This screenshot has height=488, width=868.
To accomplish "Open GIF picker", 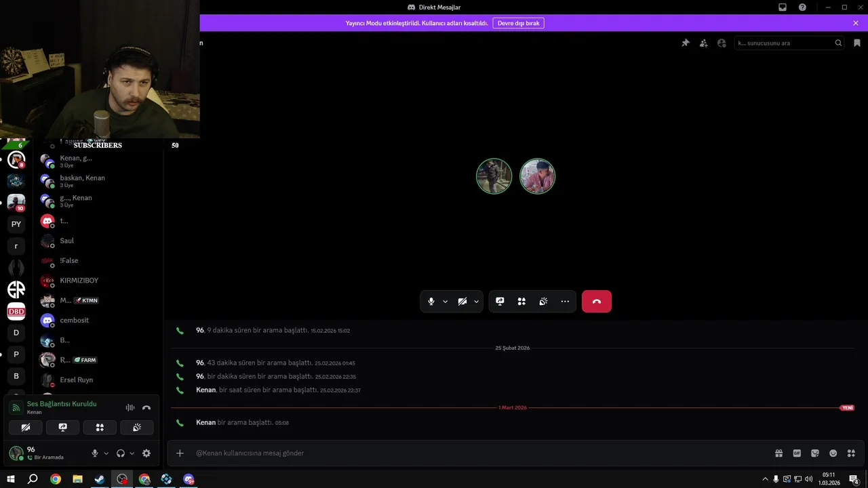I will click(x=797, y=453).
